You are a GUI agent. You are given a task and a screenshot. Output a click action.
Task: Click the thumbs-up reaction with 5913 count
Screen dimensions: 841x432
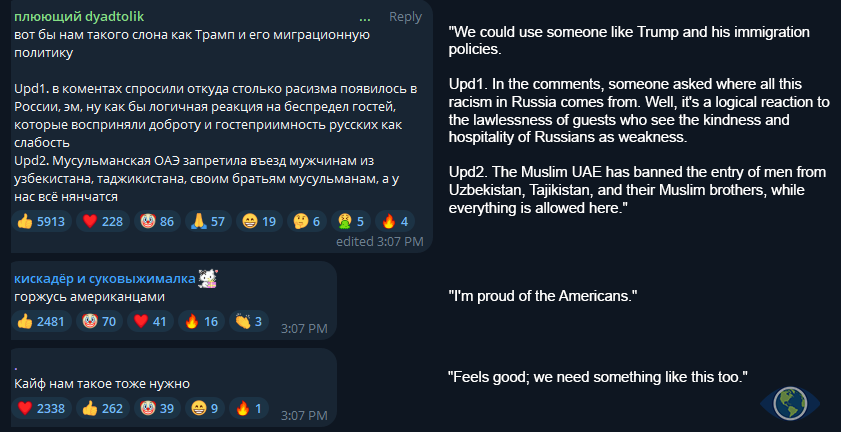(40, 221)
